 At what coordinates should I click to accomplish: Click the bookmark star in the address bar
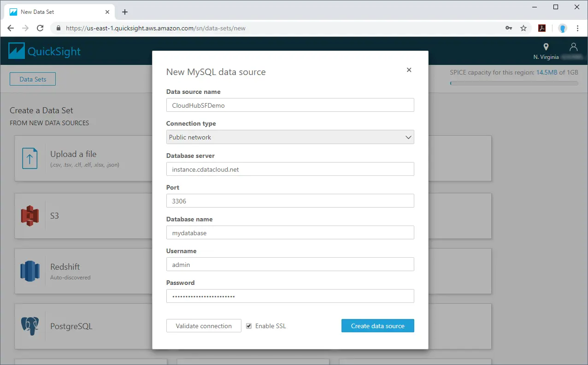pos(524,28)
